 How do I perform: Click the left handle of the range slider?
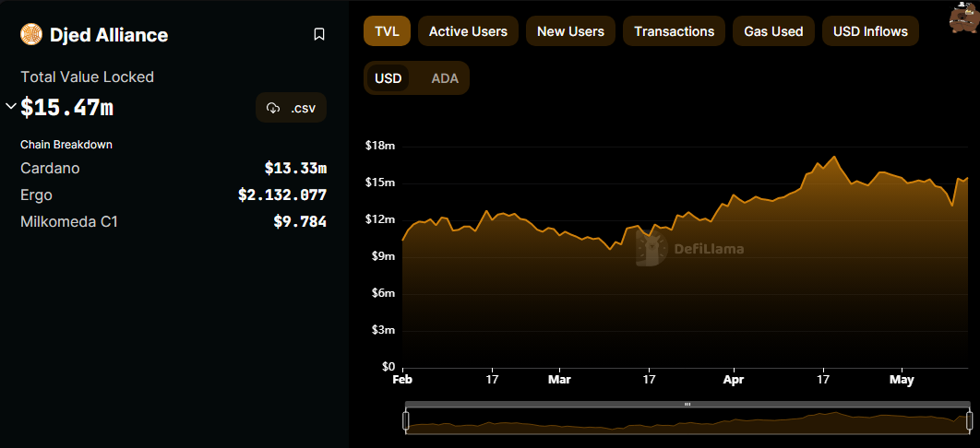pos(406,421)
